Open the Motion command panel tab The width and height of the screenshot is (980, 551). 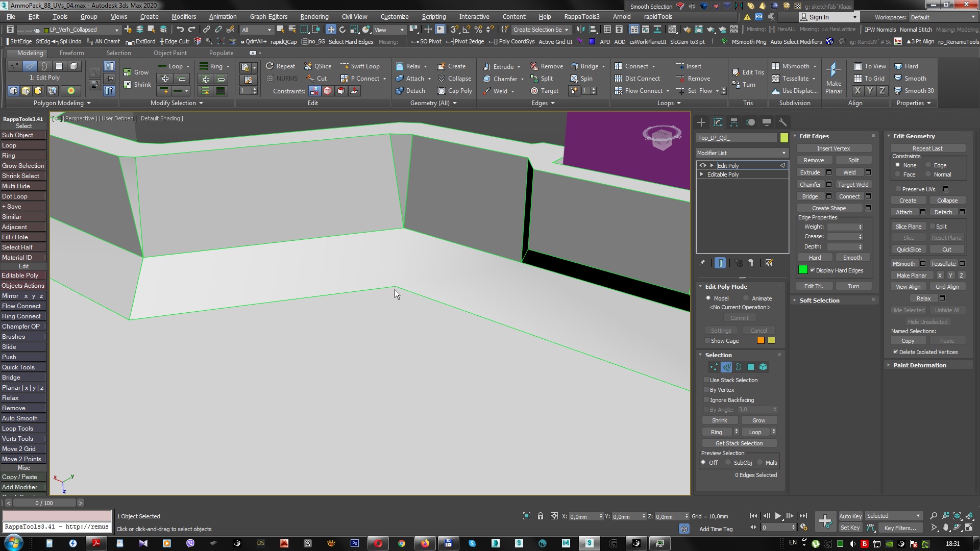[750, 122]
